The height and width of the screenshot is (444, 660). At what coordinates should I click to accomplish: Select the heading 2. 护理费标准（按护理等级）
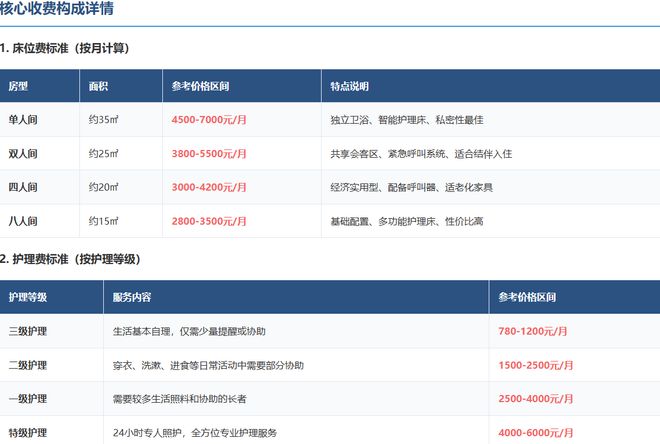(70, 259)
